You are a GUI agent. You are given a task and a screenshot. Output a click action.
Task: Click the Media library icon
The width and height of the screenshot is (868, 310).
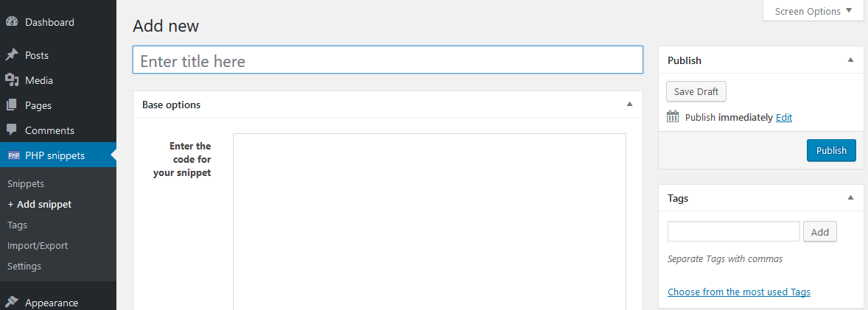click(x=12, y=80)
